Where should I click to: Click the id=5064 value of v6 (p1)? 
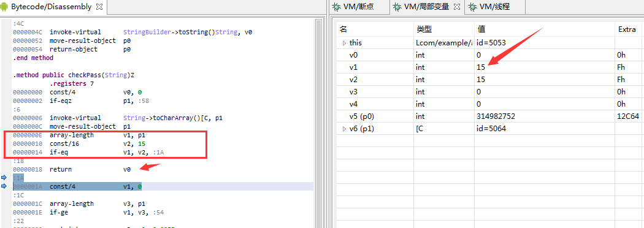click(491, 129)
